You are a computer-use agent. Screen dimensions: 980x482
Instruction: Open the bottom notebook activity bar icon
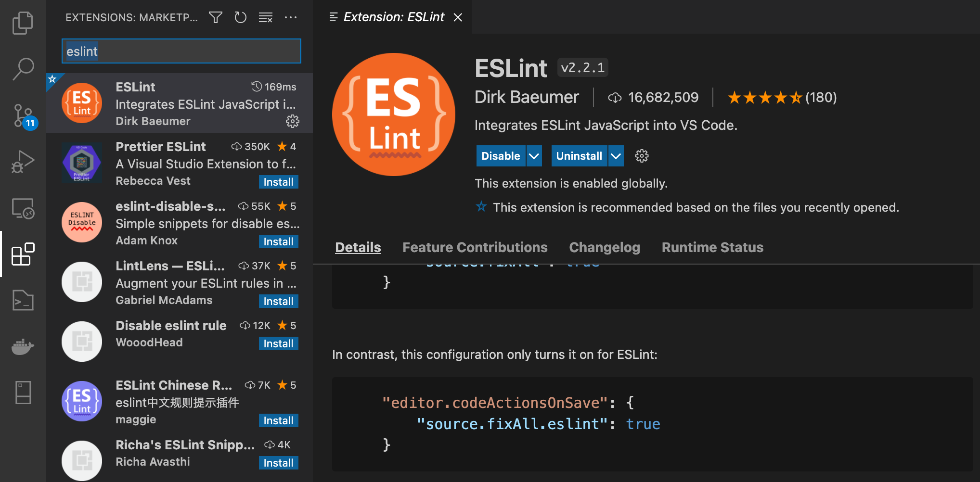point(23,392)
